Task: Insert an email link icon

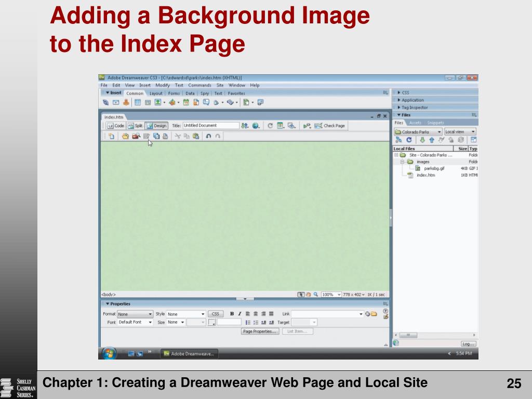Action: [116, 102]
